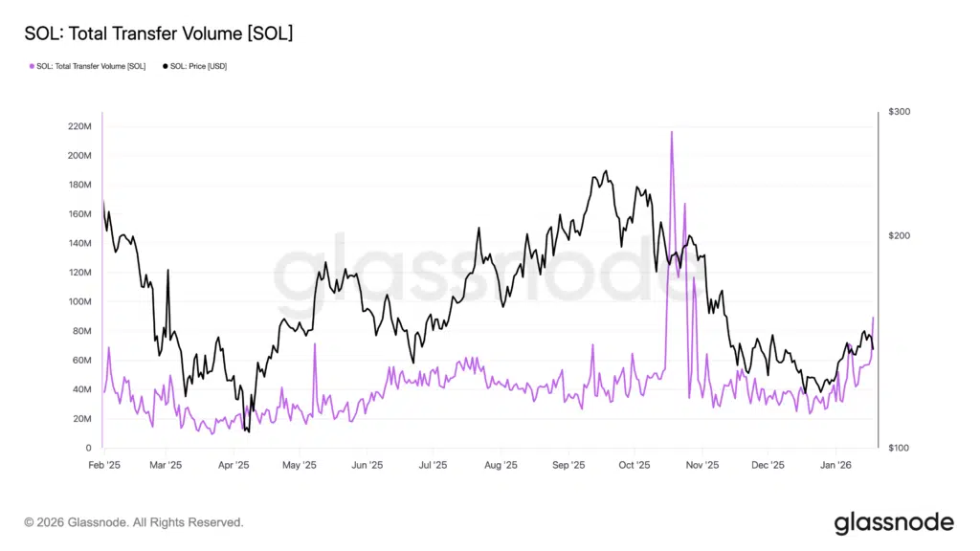This screenshot has height=551, width=980.
Task: Click the chart title at the top
Action: point(159,33)
